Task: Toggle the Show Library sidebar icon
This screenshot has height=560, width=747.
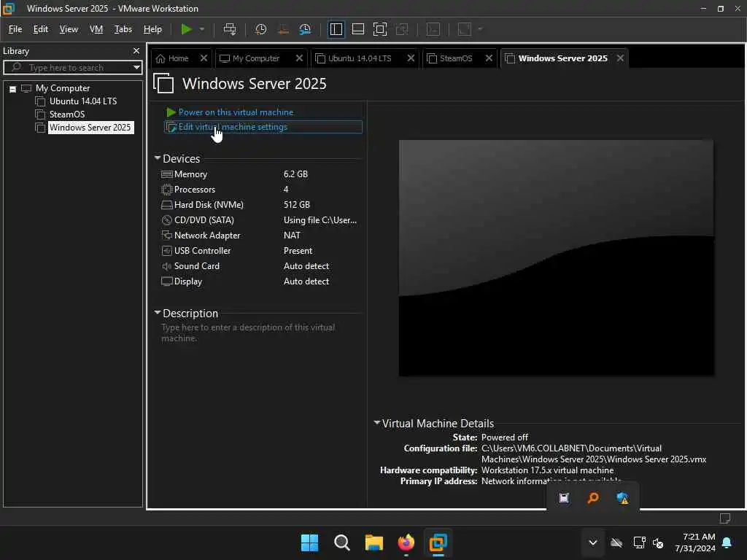Action: pos(336,29)
